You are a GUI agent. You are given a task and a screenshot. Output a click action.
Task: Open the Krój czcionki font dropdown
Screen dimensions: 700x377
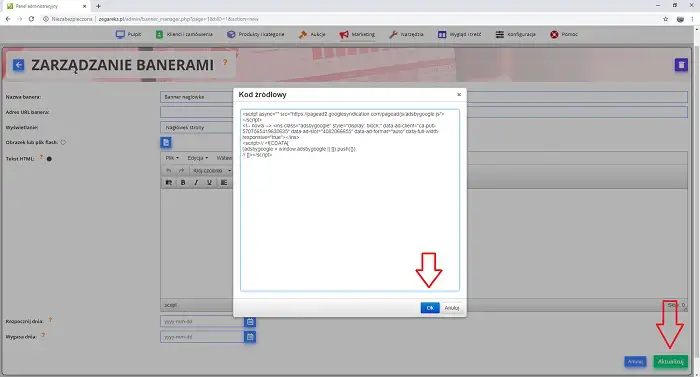212,171
